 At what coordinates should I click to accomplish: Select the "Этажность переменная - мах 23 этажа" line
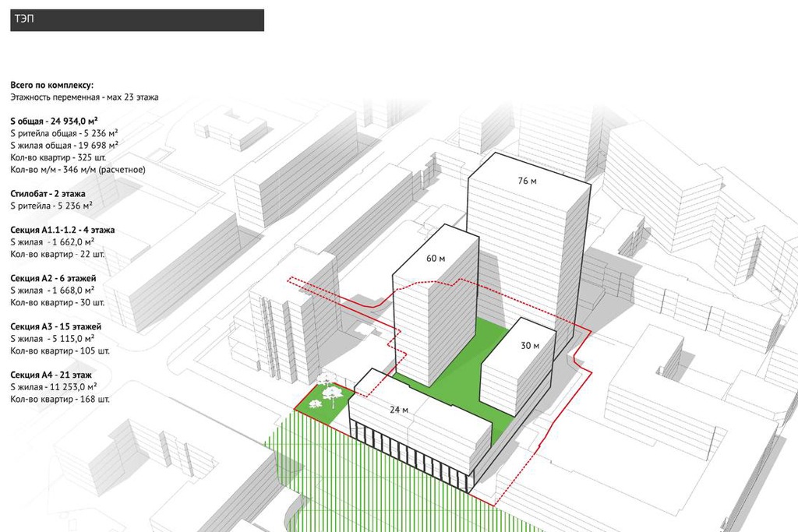tap(85, 97)
